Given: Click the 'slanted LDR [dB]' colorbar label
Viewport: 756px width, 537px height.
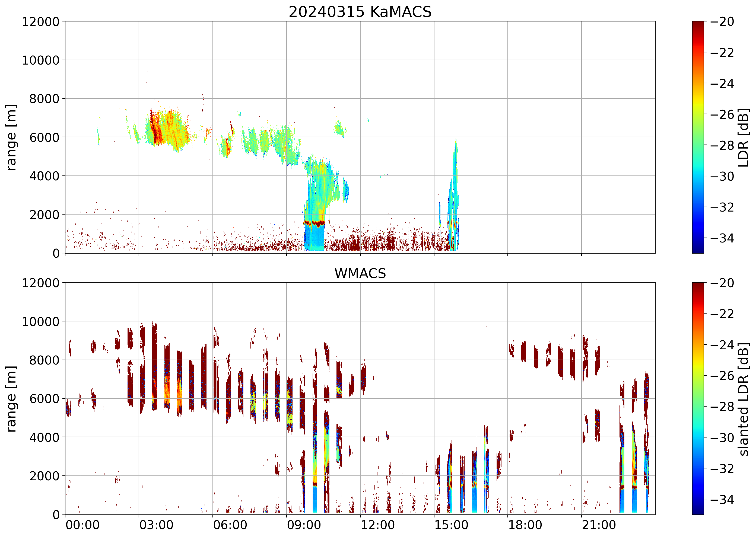Looking at the screenshot, I should coord(744,399).
